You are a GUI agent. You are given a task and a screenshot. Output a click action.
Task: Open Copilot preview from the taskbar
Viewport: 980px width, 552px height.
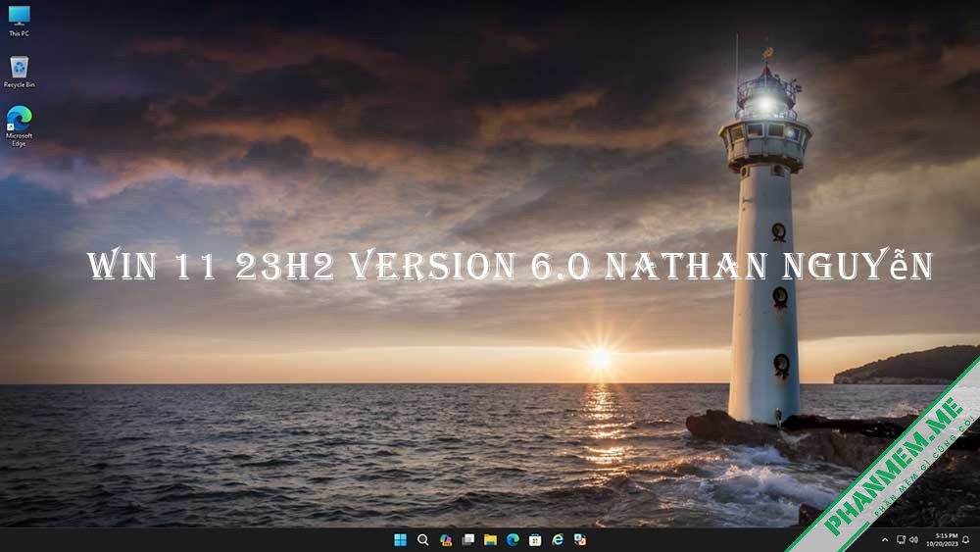point(446,539)
